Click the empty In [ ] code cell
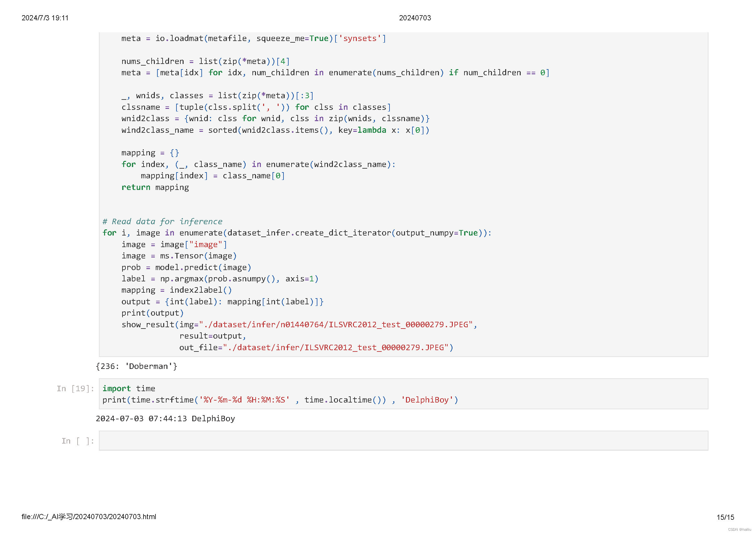 pos(403,440)
